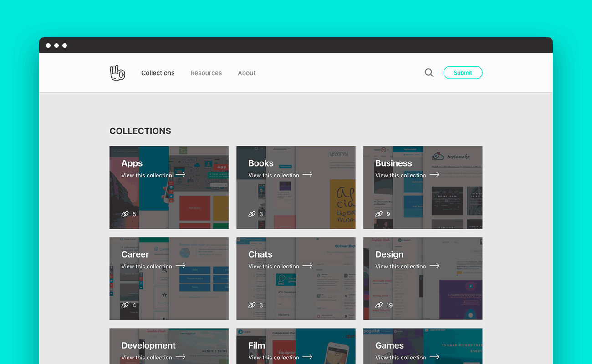
Task: Click the link icon on Career card
Action: (x=125, y=305)
